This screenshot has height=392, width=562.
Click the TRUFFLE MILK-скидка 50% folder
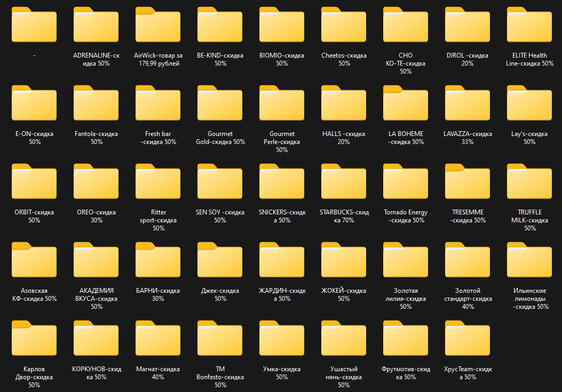pos(529,181)
